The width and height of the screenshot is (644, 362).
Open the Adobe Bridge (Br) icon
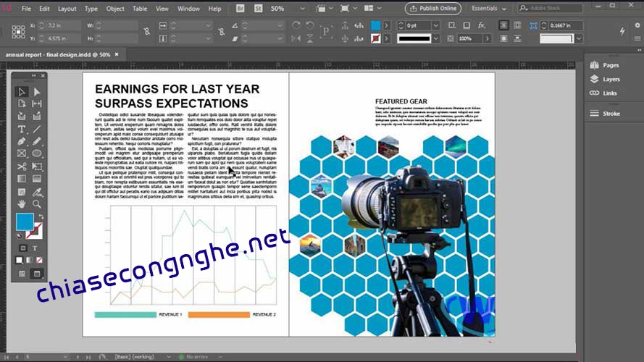pyautogui.click(x=240, y=9)
